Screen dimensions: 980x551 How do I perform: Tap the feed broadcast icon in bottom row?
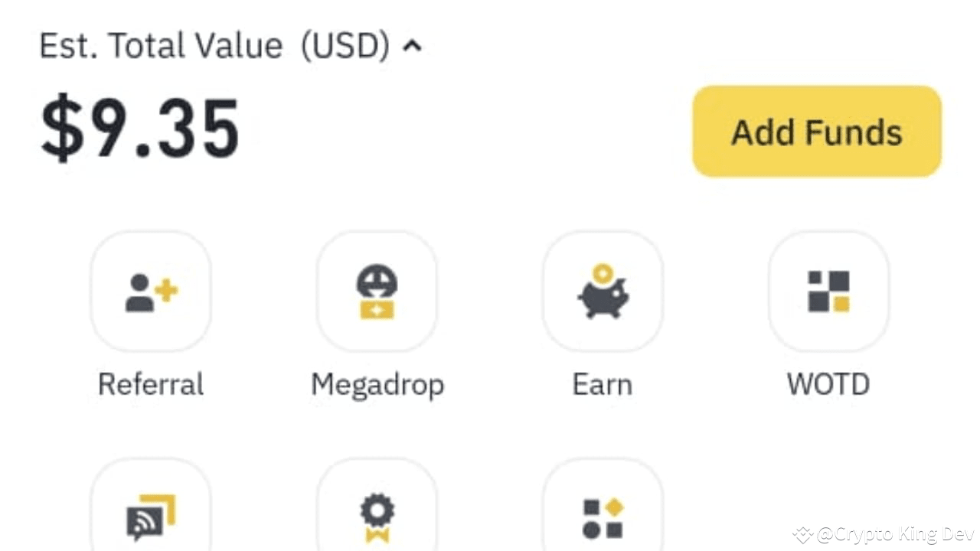point(151,517)
